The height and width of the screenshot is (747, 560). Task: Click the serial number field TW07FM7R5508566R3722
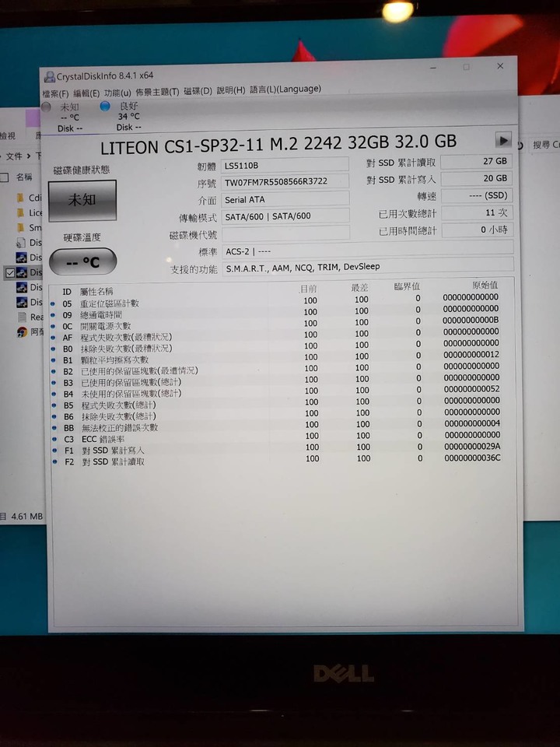click(x=285, y=181)
